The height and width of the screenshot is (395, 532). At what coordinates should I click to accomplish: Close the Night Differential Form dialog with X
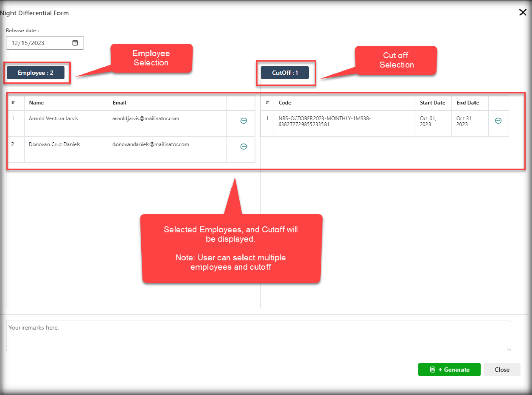point(523,12)
